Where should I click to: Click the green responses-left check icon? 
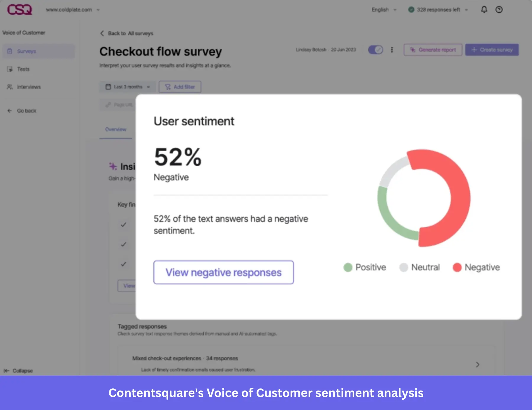click(x=411, y=10)
